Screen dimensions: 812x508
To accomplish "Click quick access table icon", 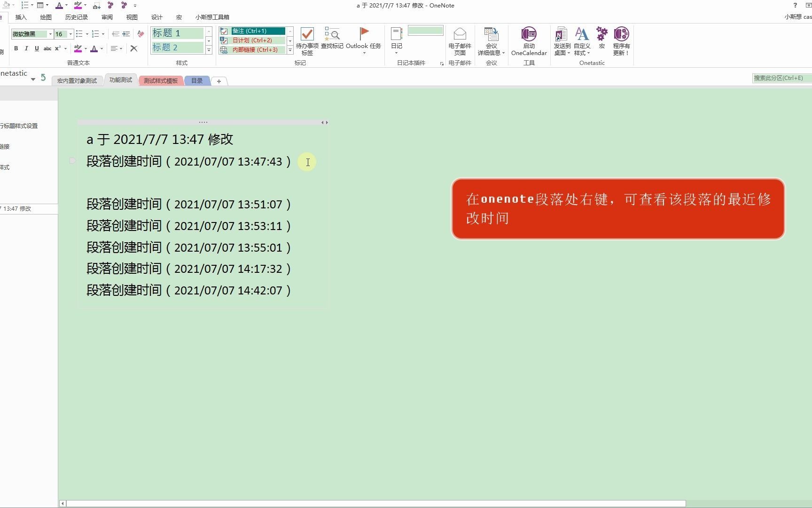I will pyautogui.click(x=40, y=5).
